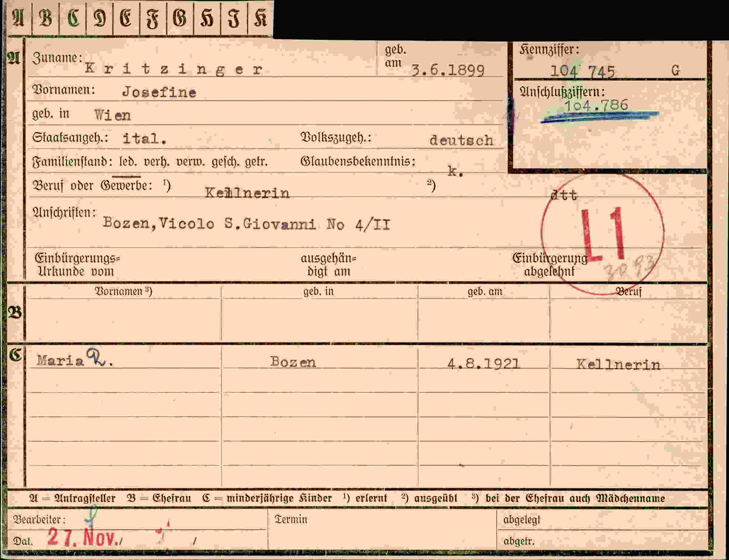Click the red 'L1' circular stamp
Image resolution: width=729 pixels, height=560 pixels.
coord(602,234)
